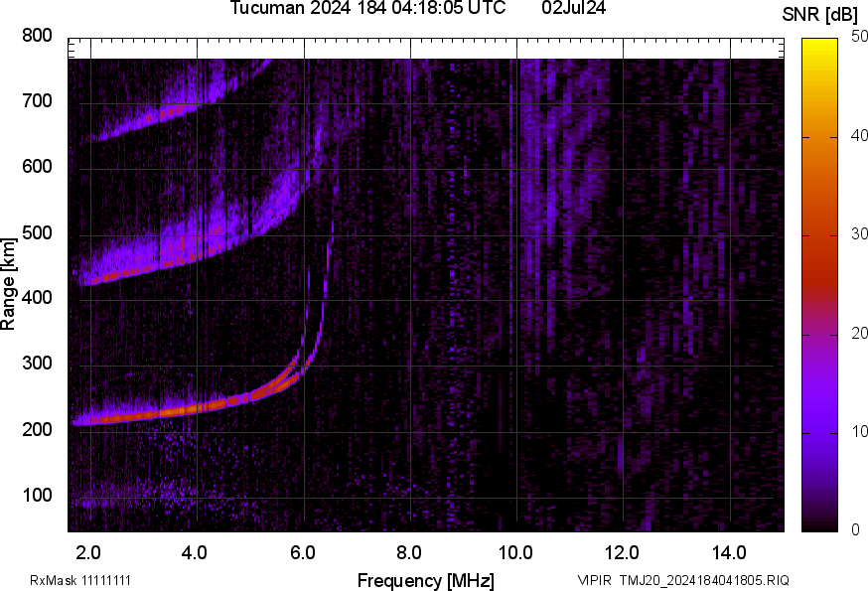Click the 800 range axis tick label
Viewport: 868px width, 591px height.
(x=37, y=36)
